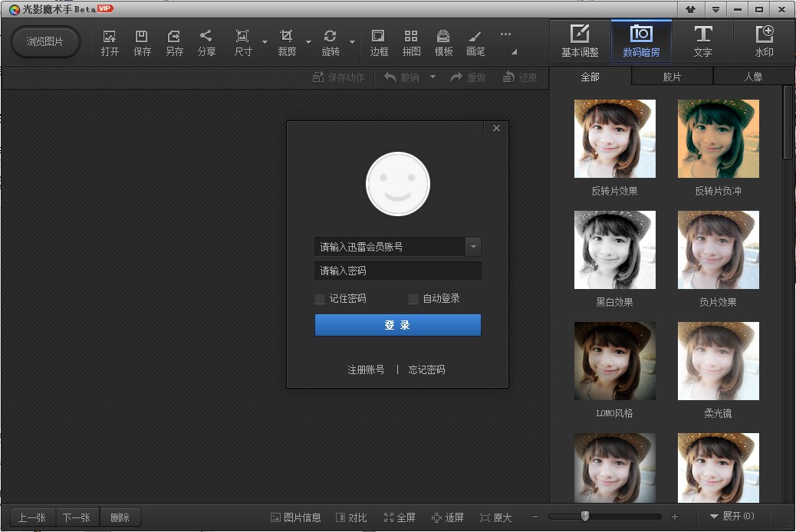The height and width of the screenshot is (532, 796).
Task: Click the 打开 (Open) toolbar icon
Action: tap(110, 43)
